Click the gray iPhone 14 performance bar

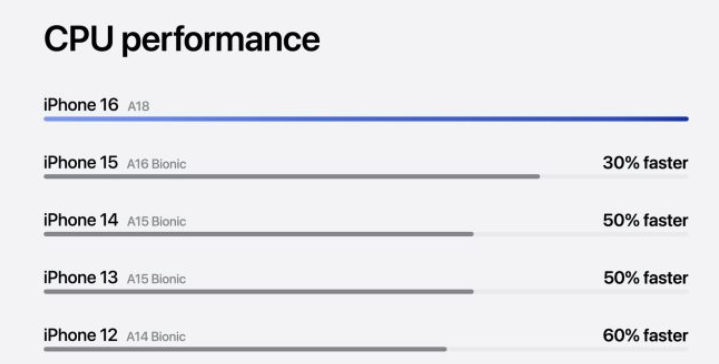[x=259, y=234]
